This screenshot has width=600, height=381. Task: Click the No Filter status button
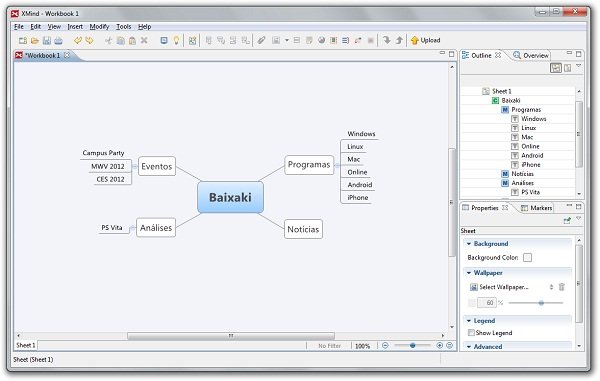tap(329, 346)
